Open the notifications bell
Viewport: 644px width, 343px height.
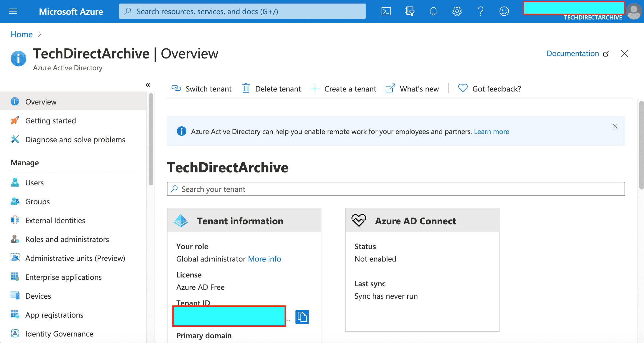click(433, 12)
